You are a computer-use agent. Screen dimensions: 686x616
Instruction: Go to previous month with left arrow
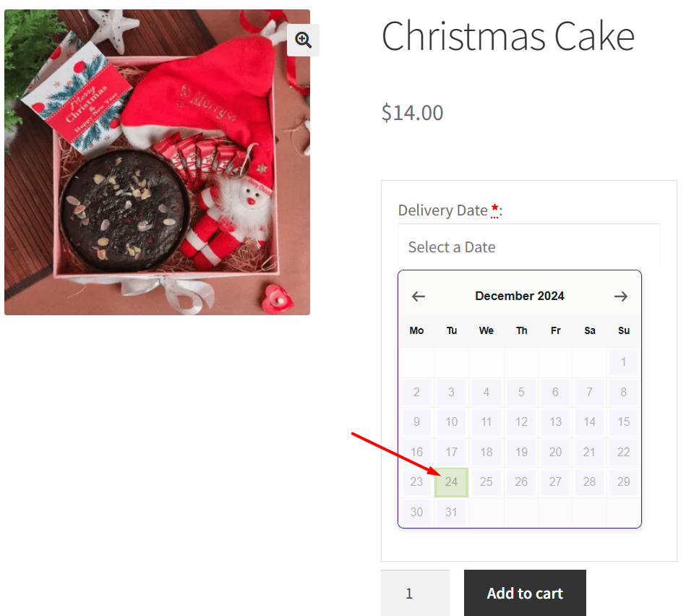tap(419, 296)
